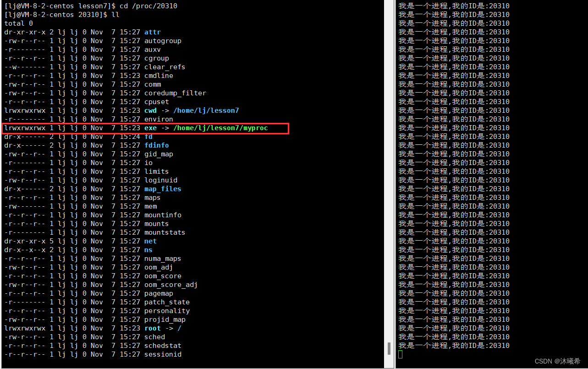Click the 'cwd' symlink name
The image size is (588, 369).
[x=150, y=110]
